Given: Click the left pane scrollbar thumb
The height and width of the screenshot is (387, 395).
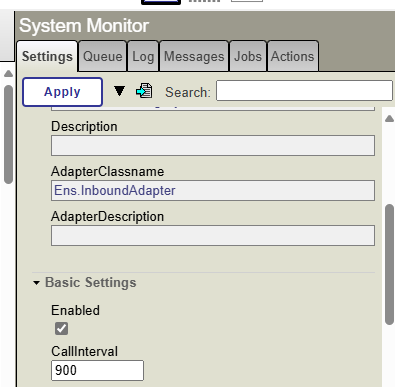Looking at the screenshot, I should pos(8,134).
